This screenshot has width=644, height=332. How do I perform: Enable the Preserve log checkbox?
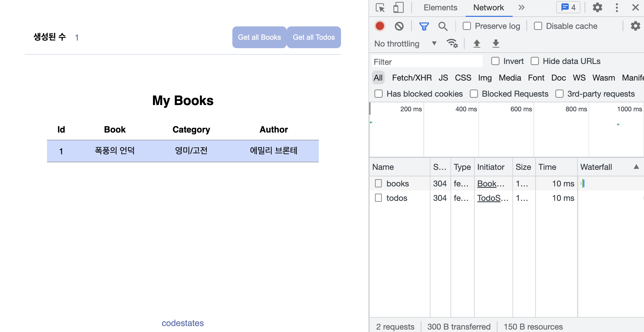[467, 26]
